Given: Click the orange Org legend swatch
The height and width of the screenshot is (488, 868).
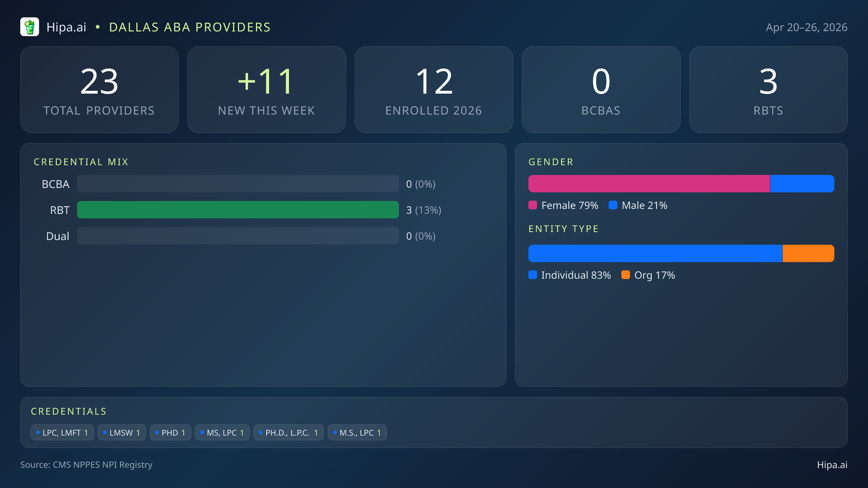Looking at the screenshot, I should pyautogui.click(x=626, y=275).
